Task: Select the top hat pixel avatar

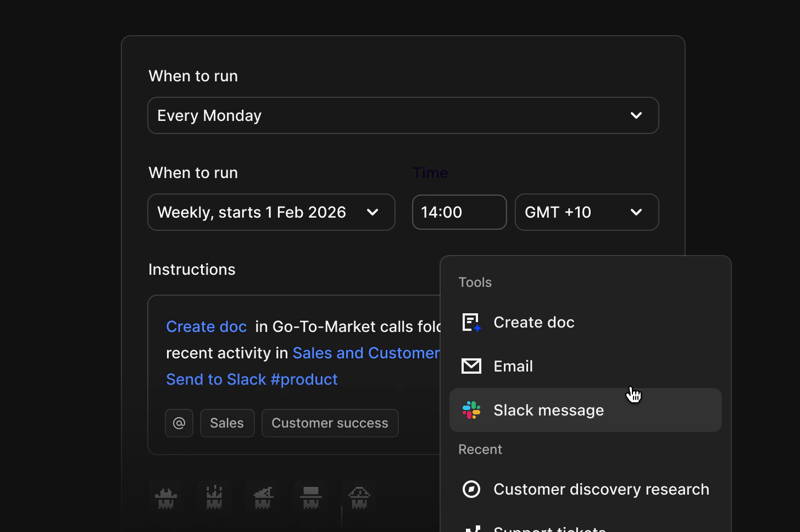Action: click(311, 497)
